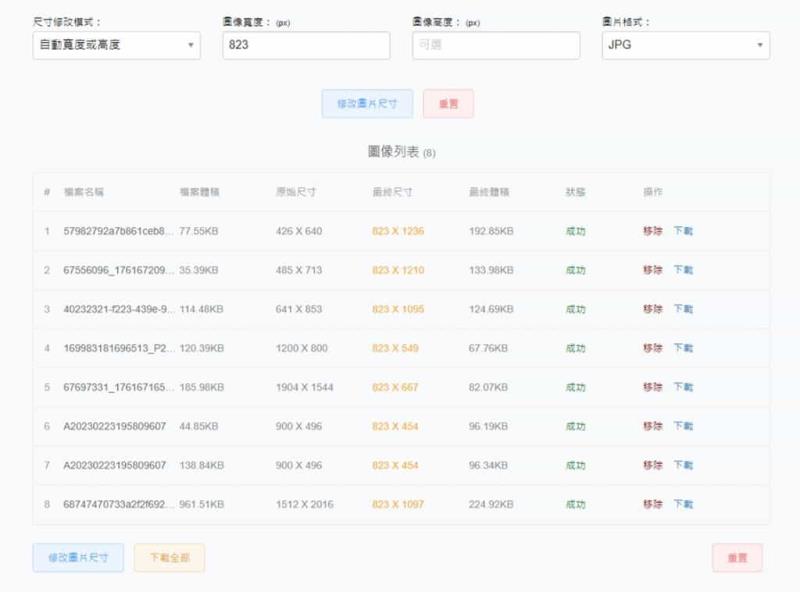Screen dimensions: 800x592
Task: Download row 8 file 68747470733a2f2f692
Action: (683, 504)
